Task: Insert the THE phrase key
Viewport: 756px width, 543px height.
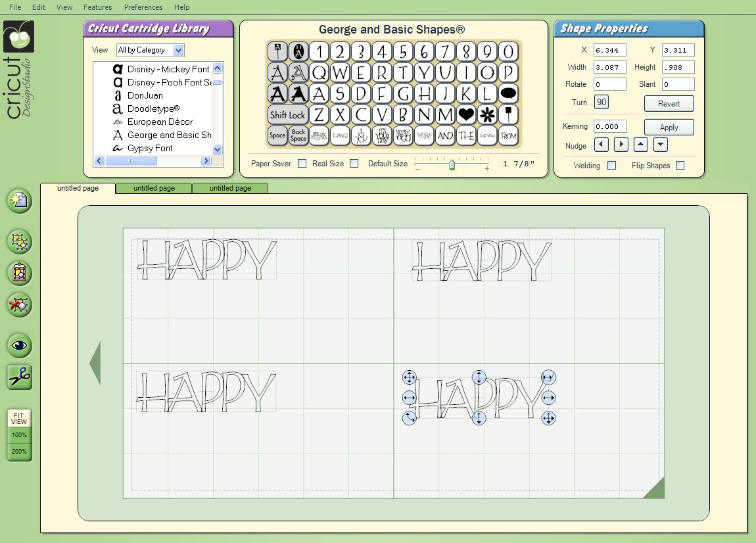Action: tap(466, 136)
